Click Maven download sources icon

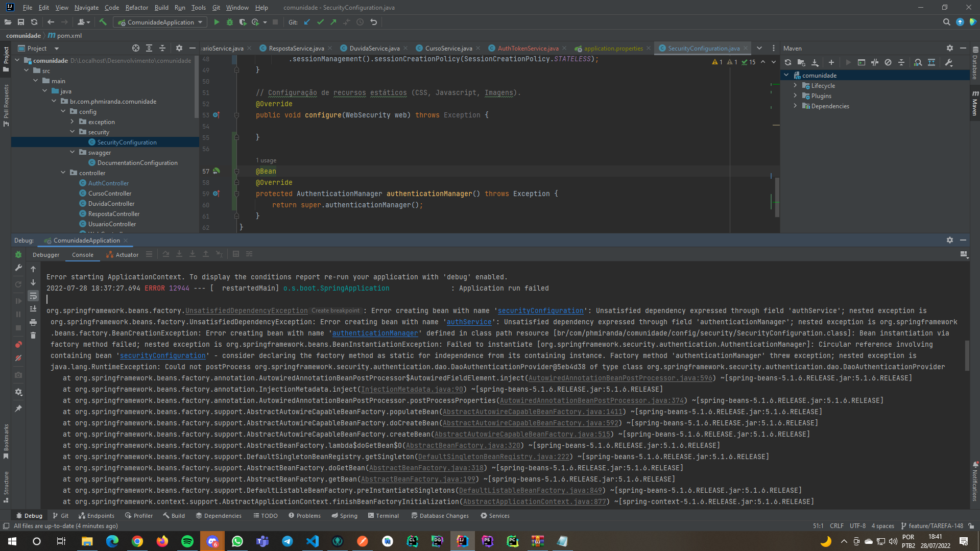click(x=815, y=62)
